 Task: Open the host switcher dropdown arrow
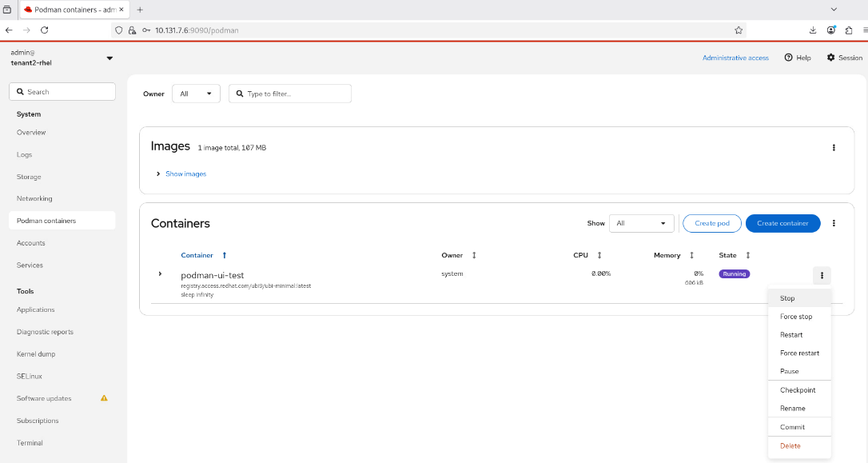(x=109, y=58)
